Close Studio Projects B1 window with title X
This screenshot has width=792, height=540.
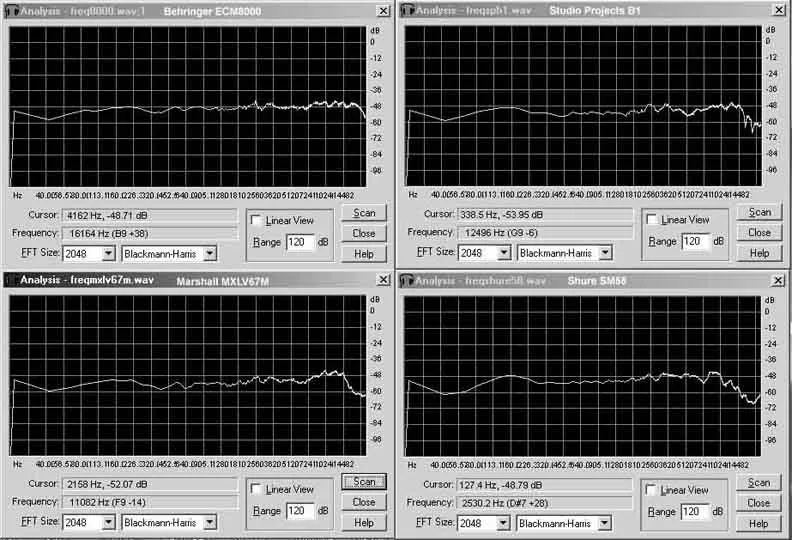(x=779, y=10)
